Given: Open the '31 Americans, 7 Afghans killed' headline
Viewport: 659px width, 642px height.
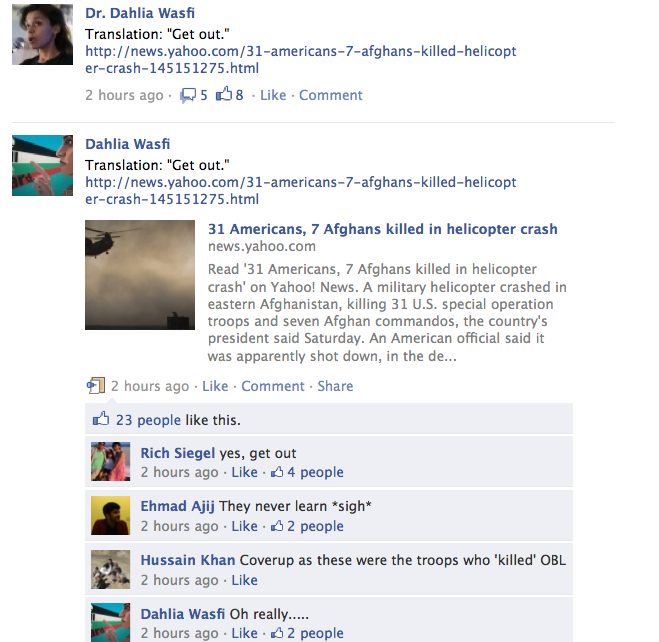Looking at the screenshot, I should pyautogui.click(x=382, y=229).
